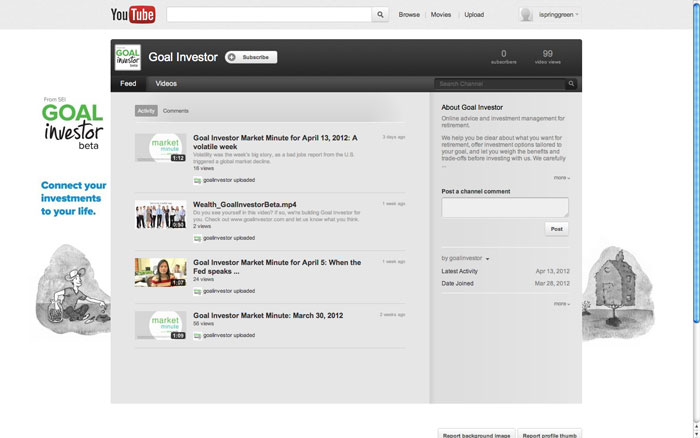The width and height of the screenshot is (700, 438).
Task: Subscribe to Goal Investor channel
Action: (251, 57)
